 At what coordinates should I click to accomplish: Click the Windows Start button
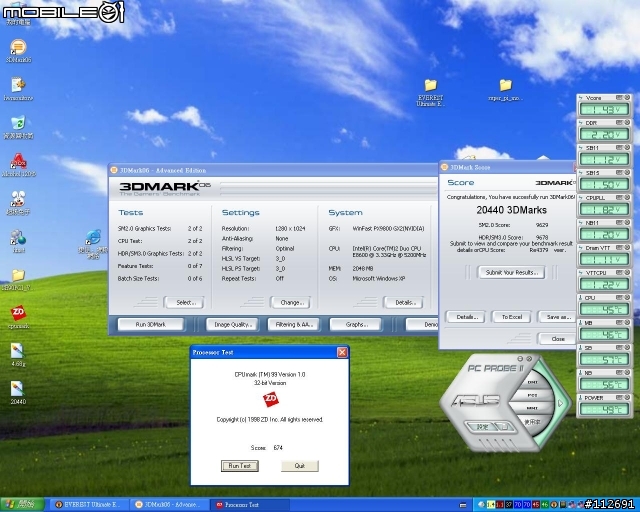point(22,505)
